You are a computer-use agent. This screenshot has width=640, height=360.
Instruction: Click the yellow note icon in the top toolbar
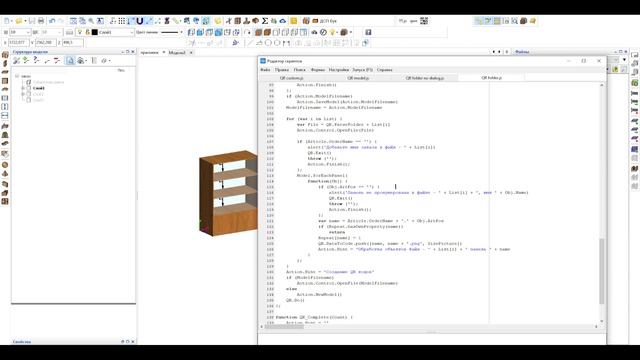point(293,21)
